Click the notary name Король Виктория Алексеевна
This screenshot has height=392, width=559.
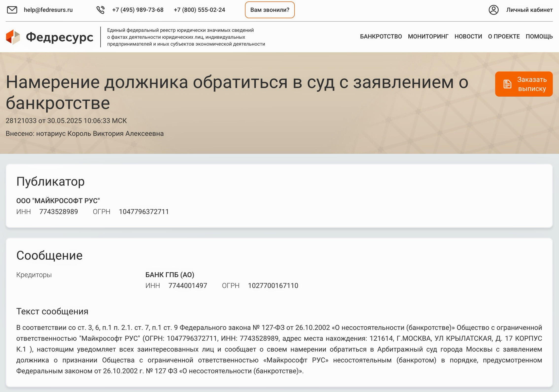(x=115, y=134)
